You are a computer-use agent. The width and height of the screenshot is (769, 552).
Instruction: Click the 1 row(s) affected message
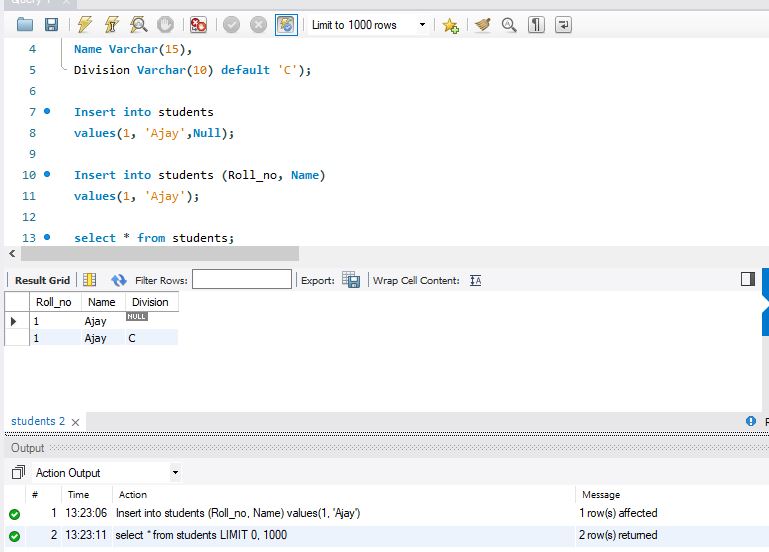tap(618, 513)
